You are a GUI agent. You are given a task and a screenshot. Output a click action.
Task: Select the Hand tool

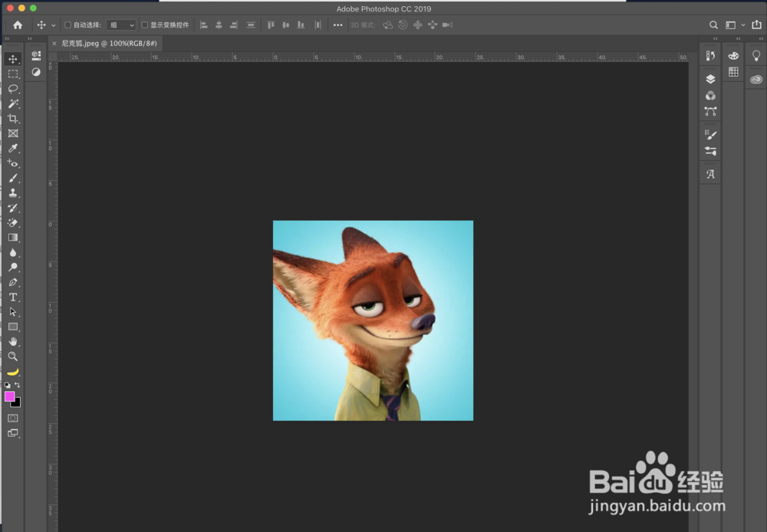pos(13,341)
